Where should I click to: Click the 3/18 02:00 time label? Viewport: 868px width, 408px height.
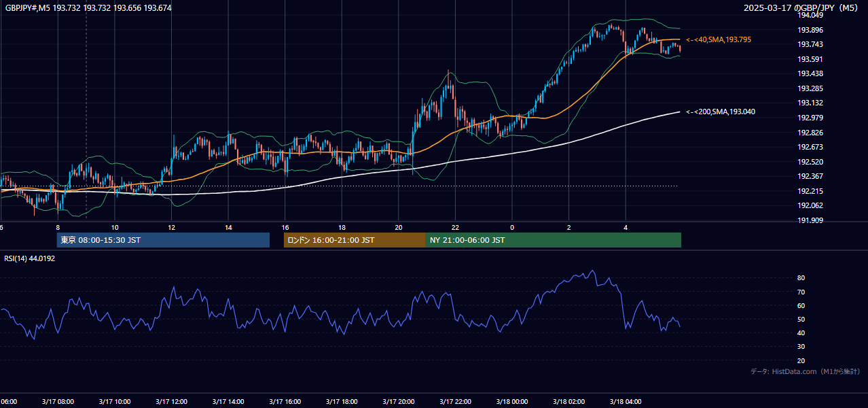(x=569, y=402)
